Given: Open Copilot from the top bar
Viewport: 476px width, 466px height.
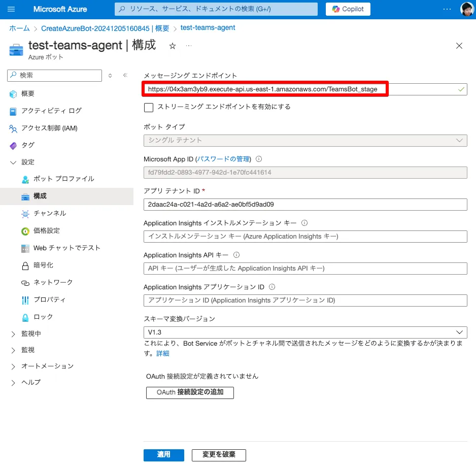Looking at the screenshot, I should point(348,9).
